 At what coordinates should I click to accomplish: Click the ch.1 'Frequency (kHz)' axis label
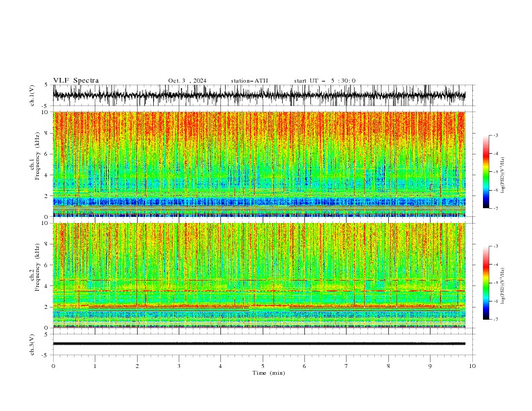38,156
